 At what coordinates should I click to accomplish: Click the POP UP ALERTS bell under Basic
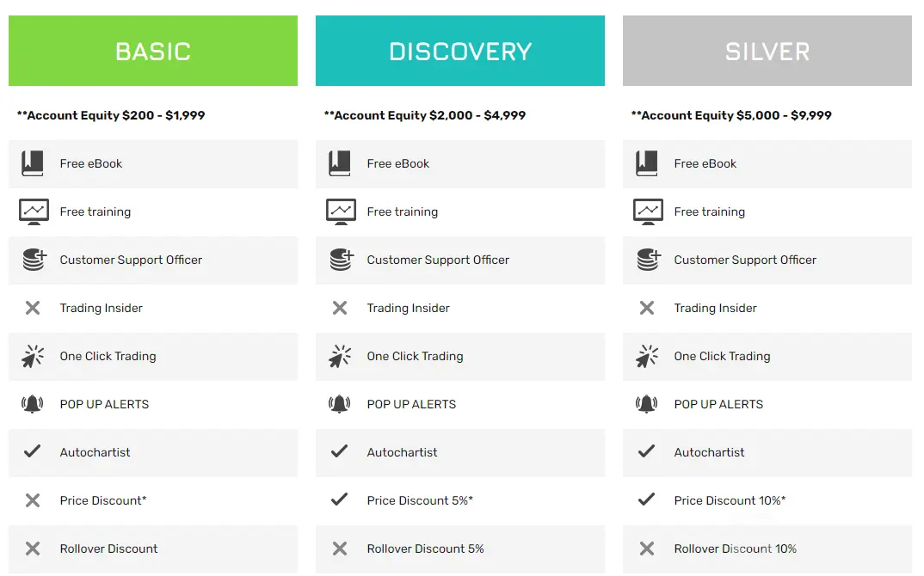click(x=33, y=404)
